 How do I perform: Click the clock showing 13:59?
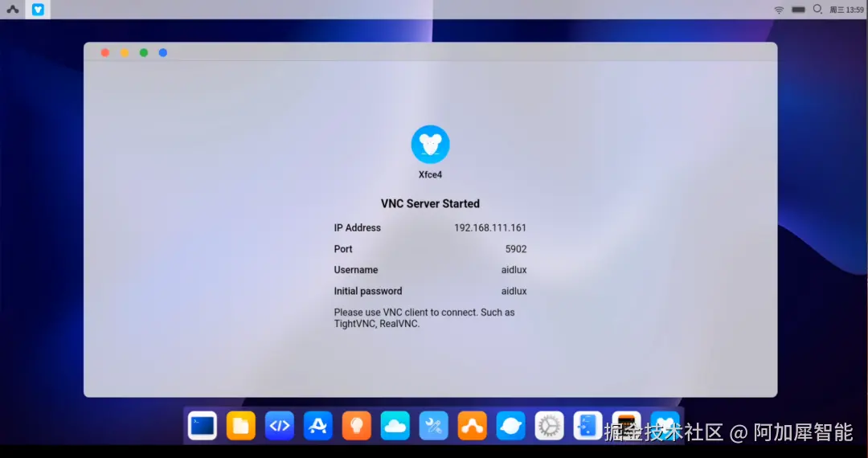click(846, 10)
